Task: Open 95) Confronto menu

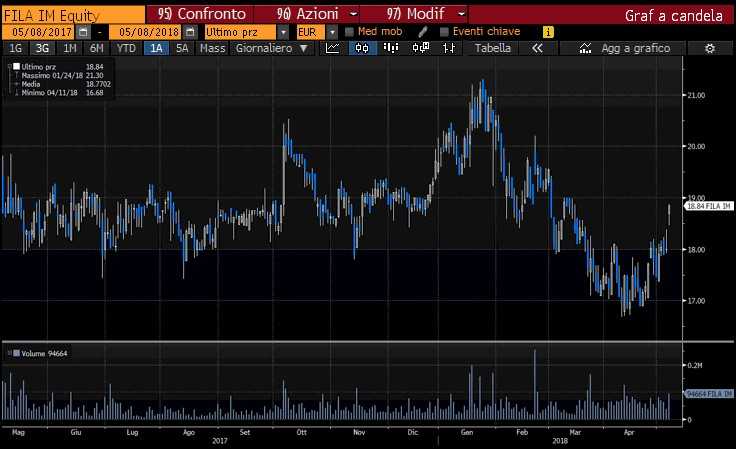Action: (x=201, y=15)
